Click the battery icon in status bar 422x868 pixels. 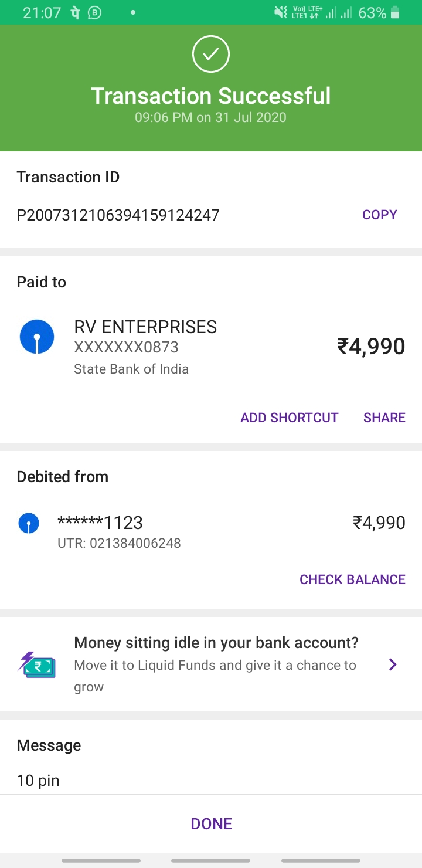click(395, 13)
